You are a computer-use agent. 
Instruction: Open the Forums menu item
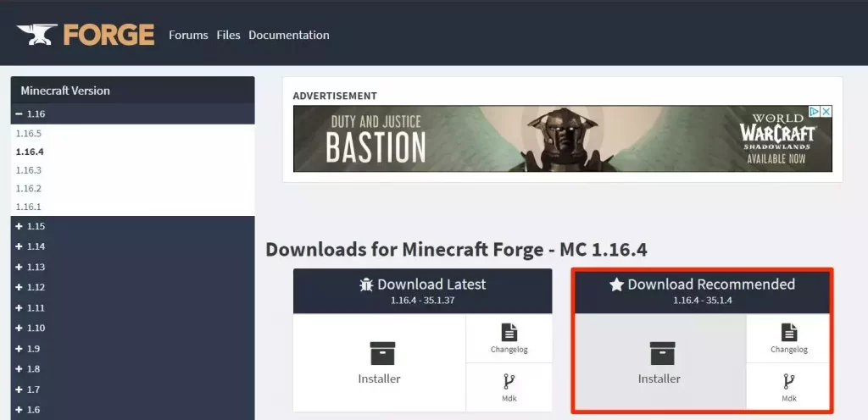188,35
